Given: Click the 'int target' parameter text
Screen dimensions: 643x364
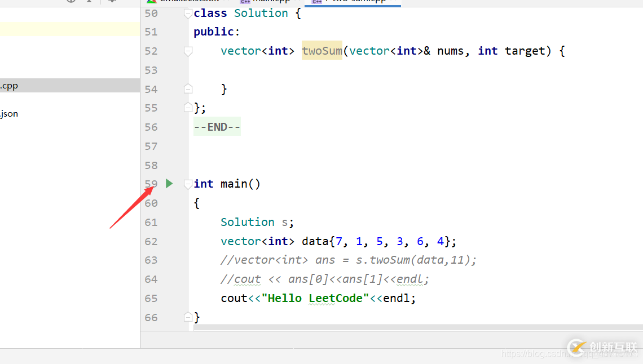Looking at the screenshot, I should click(x=512, y=51).
